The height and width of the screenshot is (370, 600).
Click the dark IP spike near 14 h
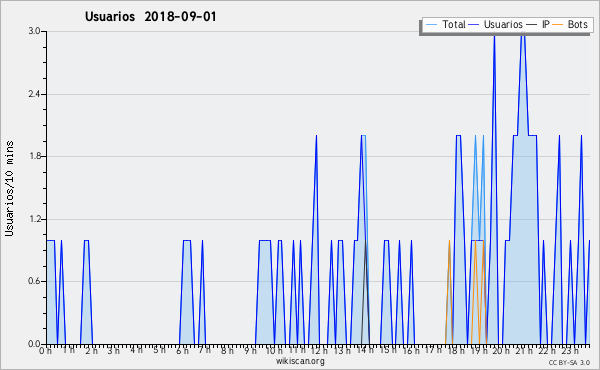[365, 292]
